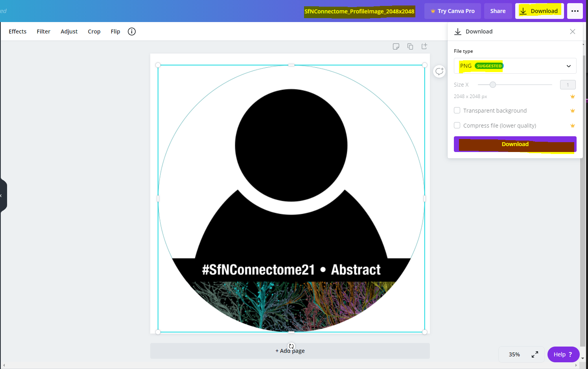Select the profile image on canvas
The image size is (588, 369).
[x=291, y=198]
